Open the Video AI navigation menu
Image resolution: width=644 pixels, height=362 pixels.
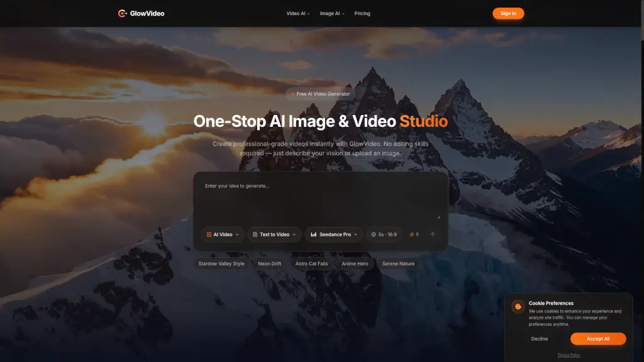coord(298,13)
